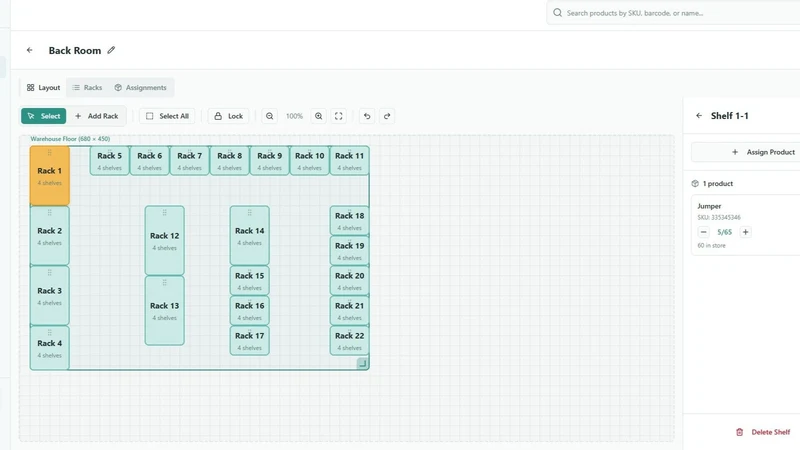Go back from the Shelf 1-1 panel
Screen dimensions: 800x450
coord(699,116)
